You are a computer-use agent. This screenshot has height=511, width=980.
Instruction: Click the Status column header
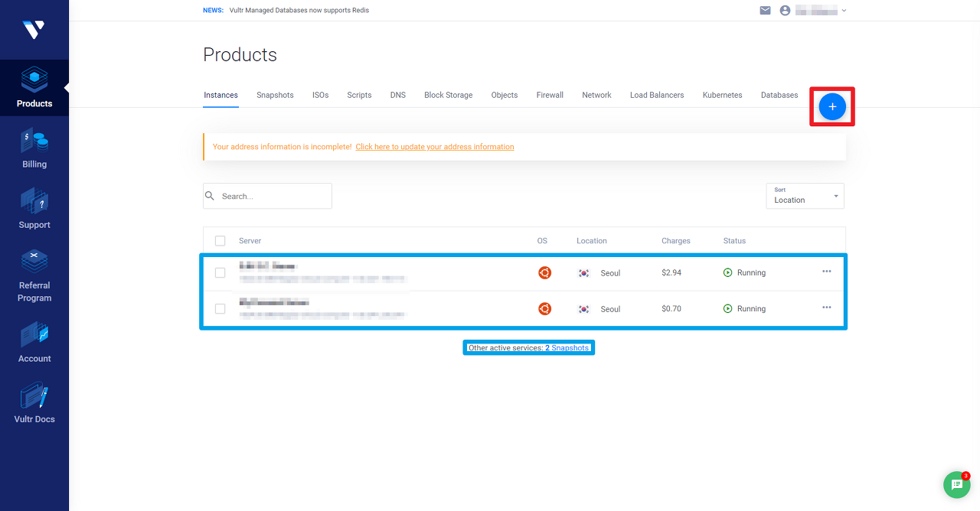coord(734,241)
